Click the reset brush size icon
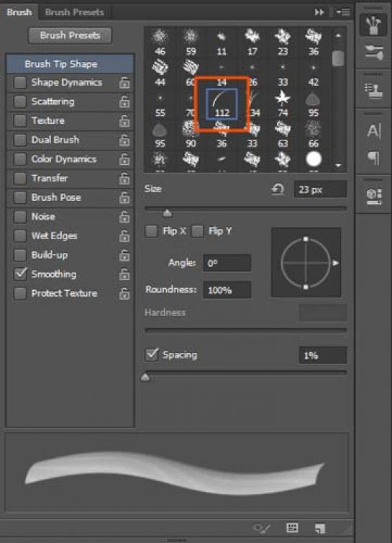Screen dimensions: 392x543 point(278,189)
